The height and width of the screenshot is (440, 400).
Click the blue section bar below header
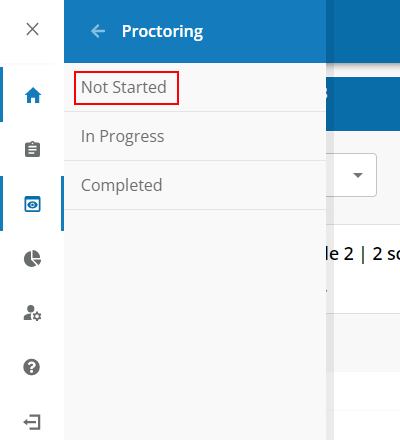click(363, 104)
